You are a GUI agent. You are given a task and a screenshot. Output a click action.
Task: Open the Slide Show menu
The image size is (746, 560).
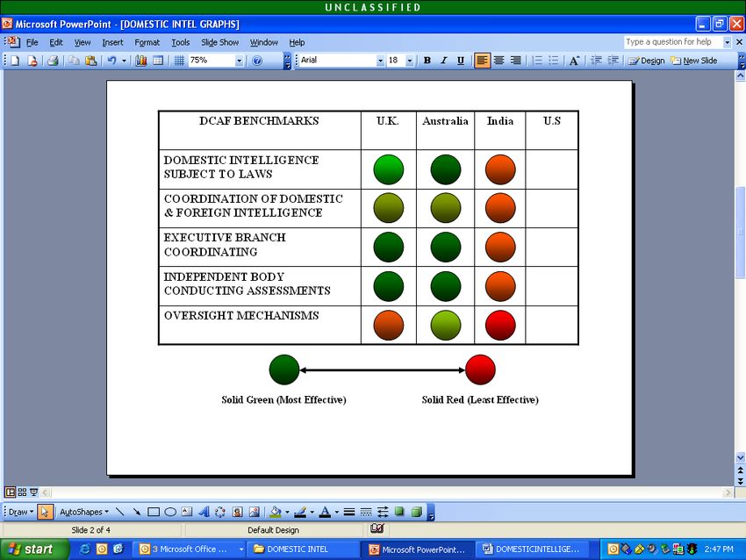[219, 42]
